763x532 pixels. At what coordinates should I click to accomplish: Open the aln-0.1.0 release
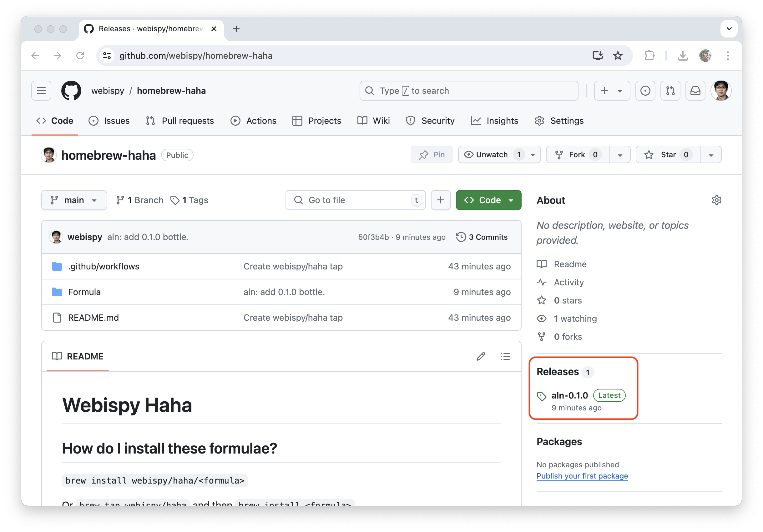tap(569, 395)
